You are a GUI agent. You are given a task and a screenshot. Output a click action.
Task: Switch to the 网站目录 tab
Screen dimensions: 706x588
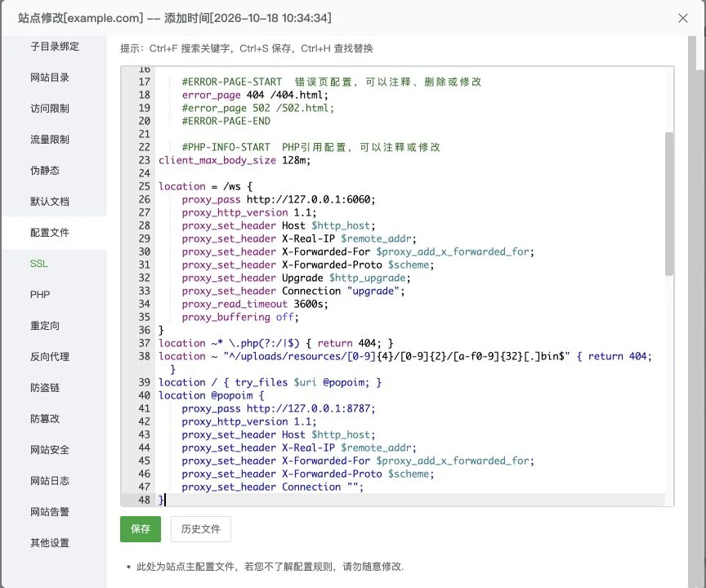[x=50, y=78]
